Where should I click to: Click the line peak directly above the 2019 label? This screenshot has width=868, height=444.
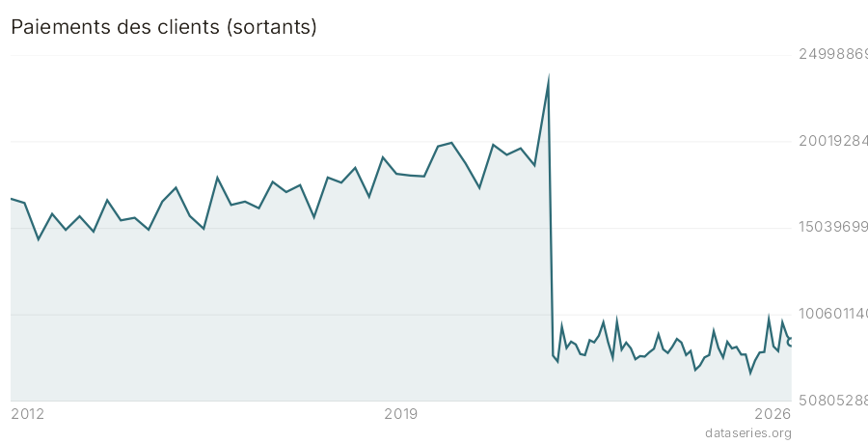pyautogui.click(x=383, y=157)
